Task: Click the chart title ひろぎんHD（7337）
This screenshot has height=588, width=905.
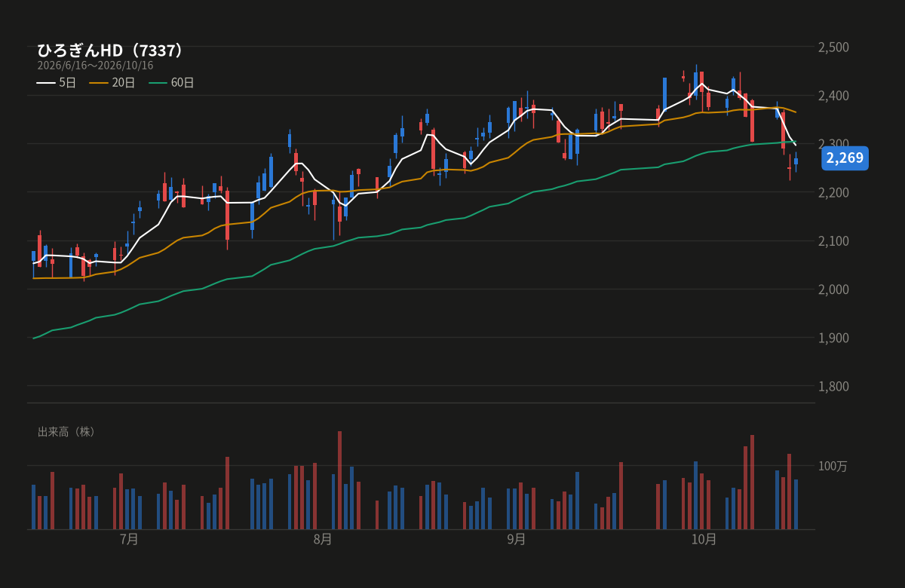Action: coord(111,51)
